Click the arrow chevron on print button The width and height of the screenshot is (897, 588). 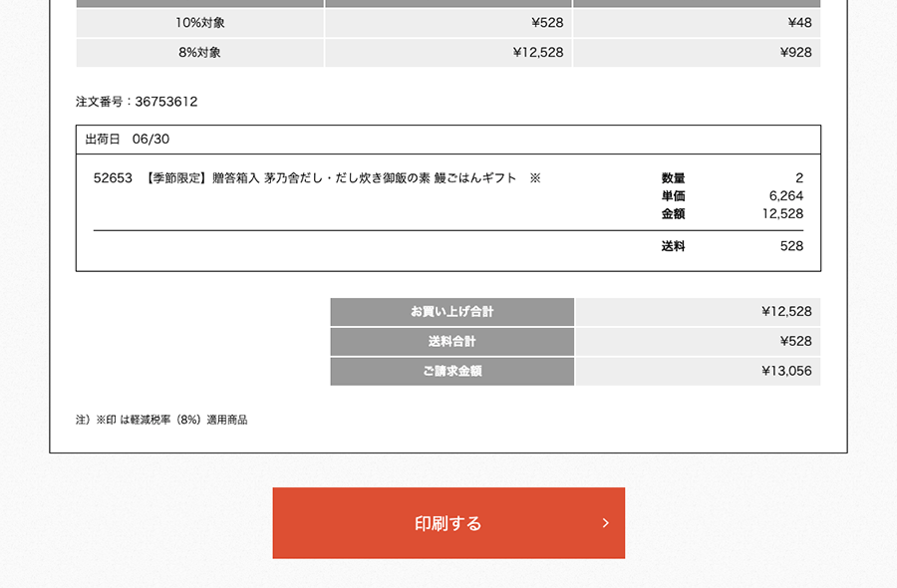pyautogui.click(x=605, y=523)
